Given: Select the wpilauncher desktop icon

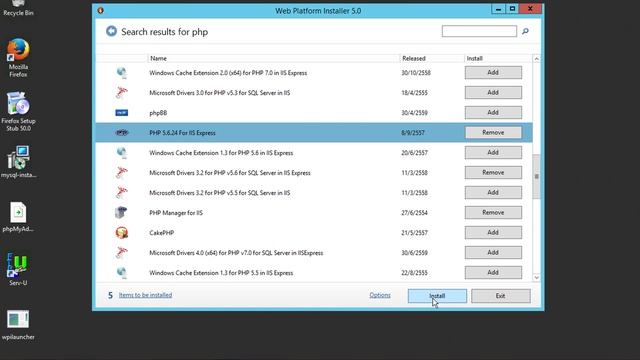Looking at the screenshot, I should coord(18,325).
